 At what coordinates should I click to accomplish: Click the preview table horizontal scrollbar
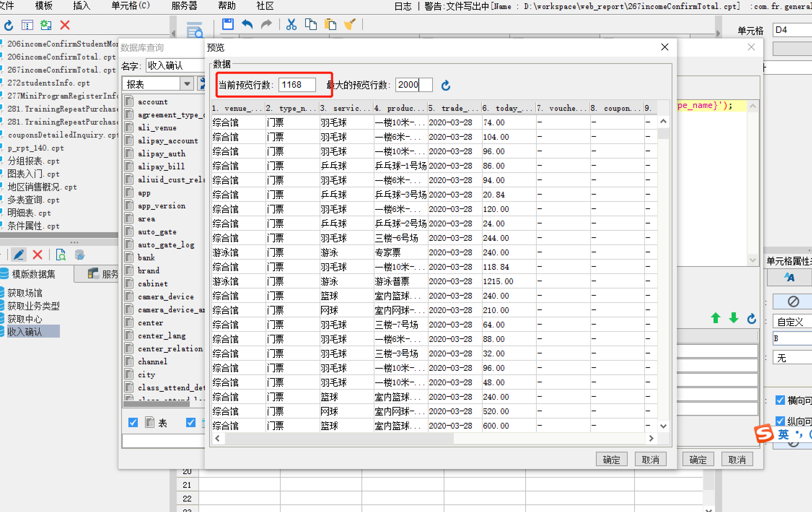(x=339, y=438)
